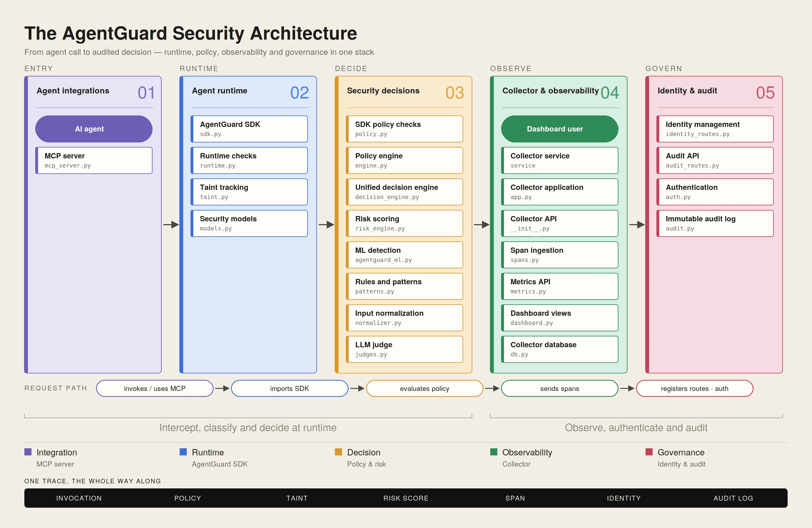Image resolution: width=812 pixels, height=528 pixels.
Task: Select the Audit API card
Action: pos(715,160)
